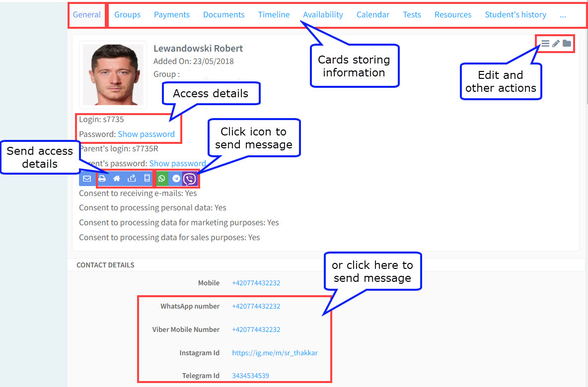Image resolution: width=588 pixels, height=387 pixels.
Task: Send a message via Telegram icon
Action: click(176, 179)
